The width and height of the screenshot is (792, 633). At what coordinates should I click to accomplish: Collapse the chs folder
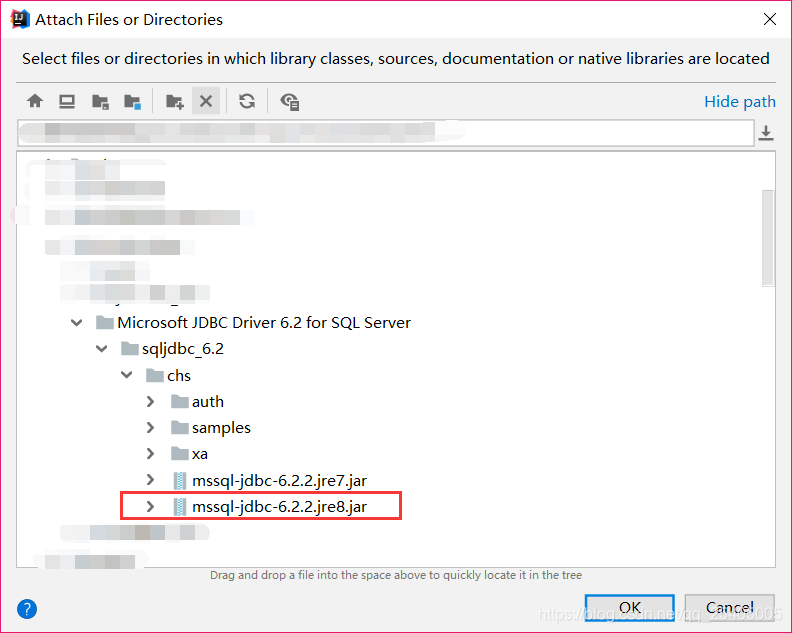tap(127, 375)
